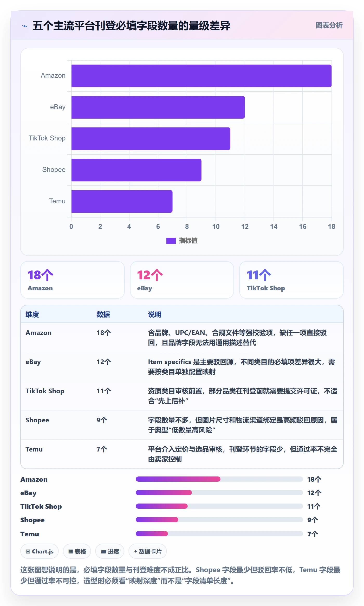Open the 11个 TikTok Shop data card
The height and width of the screenshot is (606, 364).
click(x=291, y=280)
